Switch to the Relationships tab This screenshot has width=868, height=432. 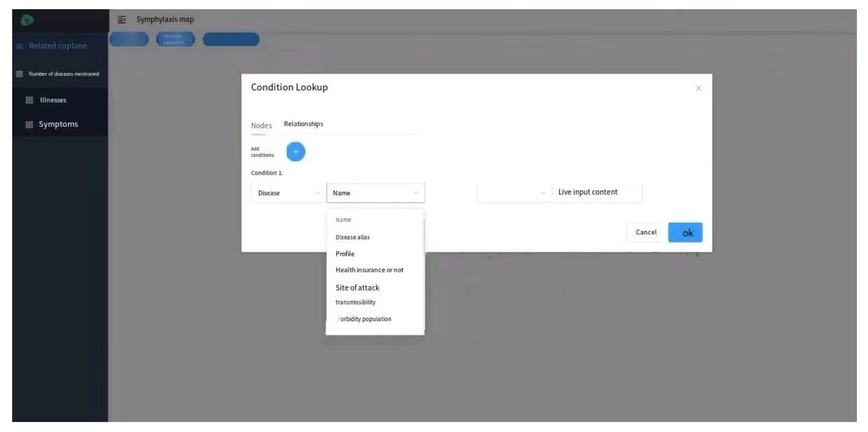[303, 124]
